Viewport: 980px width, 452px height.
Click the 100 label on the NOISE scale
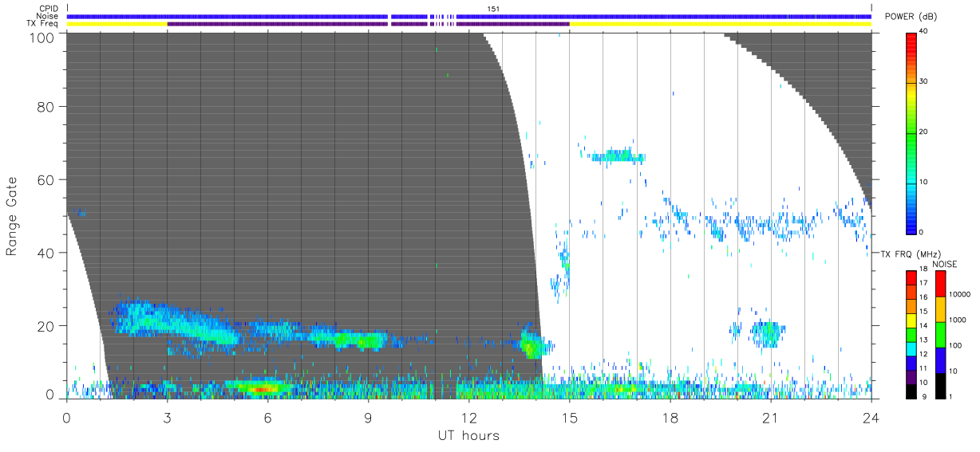[956, 345]
